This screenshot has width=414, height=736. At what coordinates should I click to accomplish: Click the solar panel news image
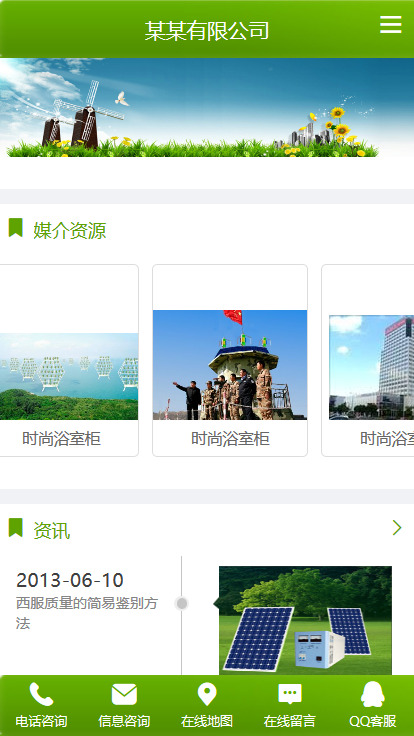305,621
